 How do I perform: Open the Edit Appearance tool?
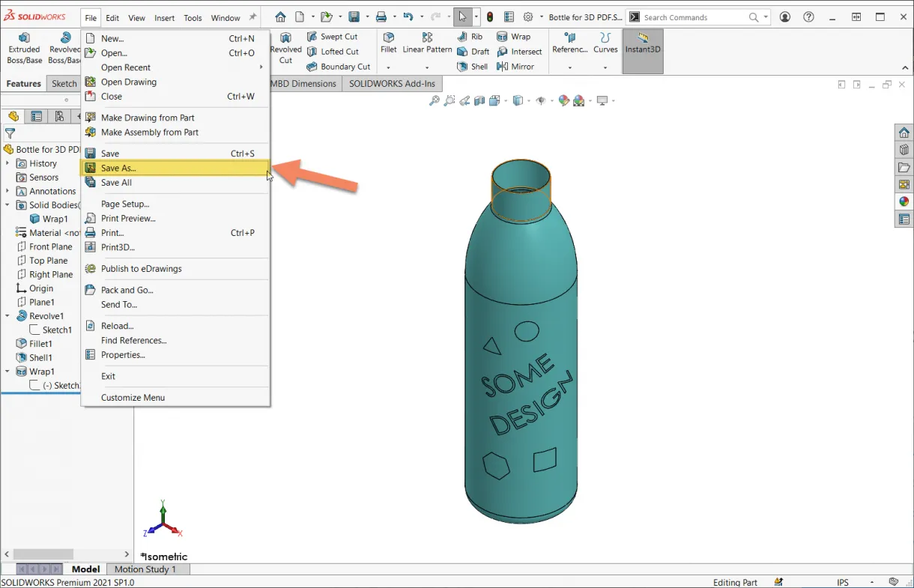[563, 100]
